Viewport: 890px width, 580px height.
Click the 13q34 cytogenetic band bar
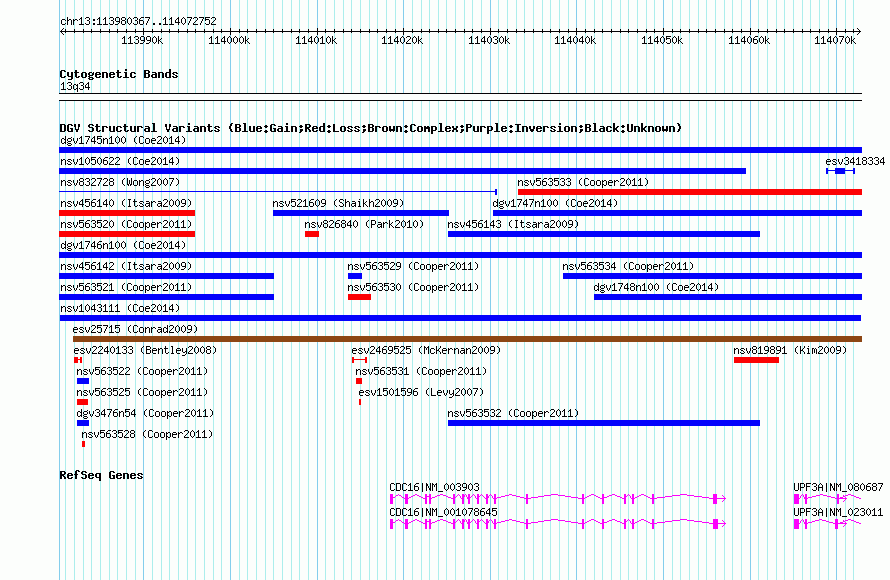point(460,97)
